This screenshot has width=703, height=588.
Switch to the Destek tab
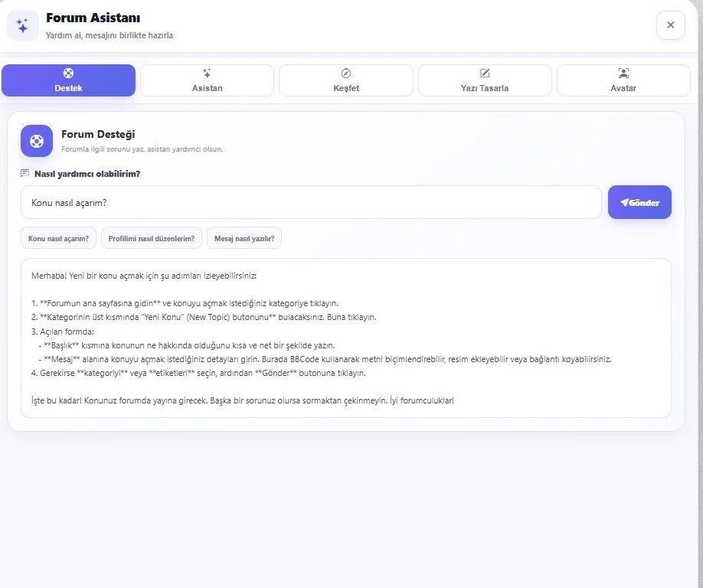pos(68,80)
